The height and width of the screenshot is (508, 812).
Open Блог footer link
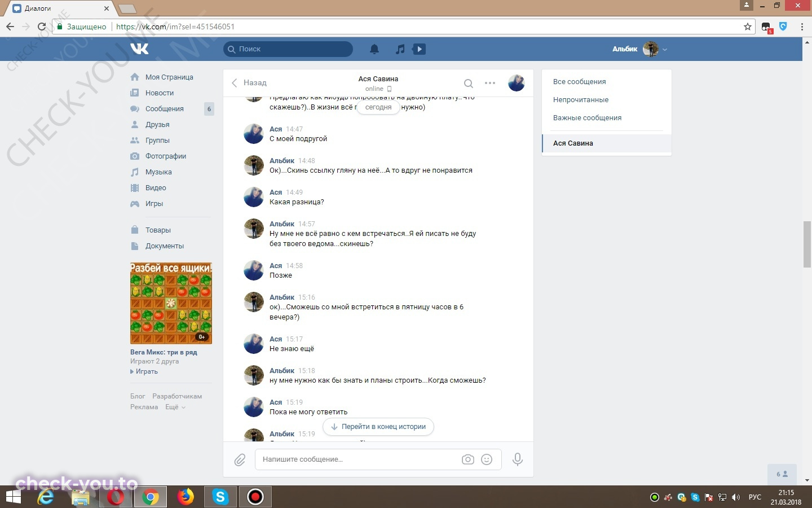pyautogui.click(x=138, y=396)
